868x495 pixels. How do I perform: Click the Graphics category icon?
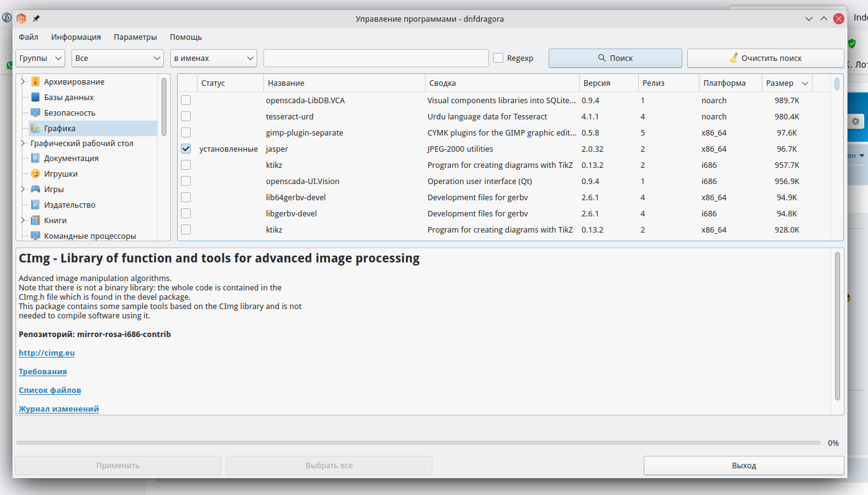click(x=35, y=129)
